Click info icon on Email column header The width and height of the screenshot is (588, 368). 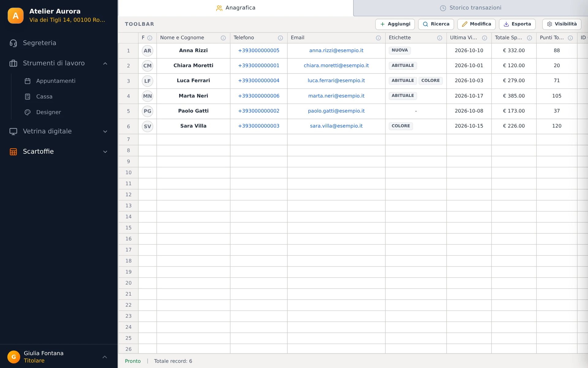pyautogui.click(x=378, y=38)
